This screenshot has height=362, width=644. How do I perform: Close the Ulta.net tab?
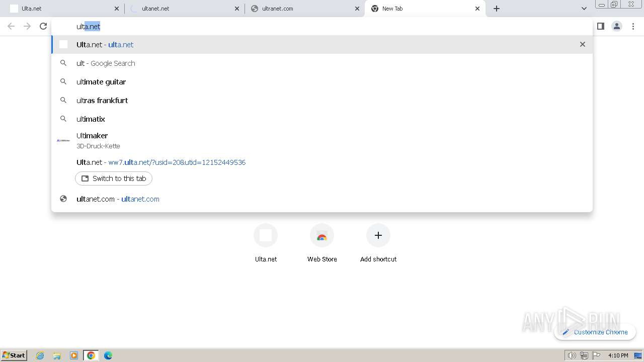click(117, 9)
